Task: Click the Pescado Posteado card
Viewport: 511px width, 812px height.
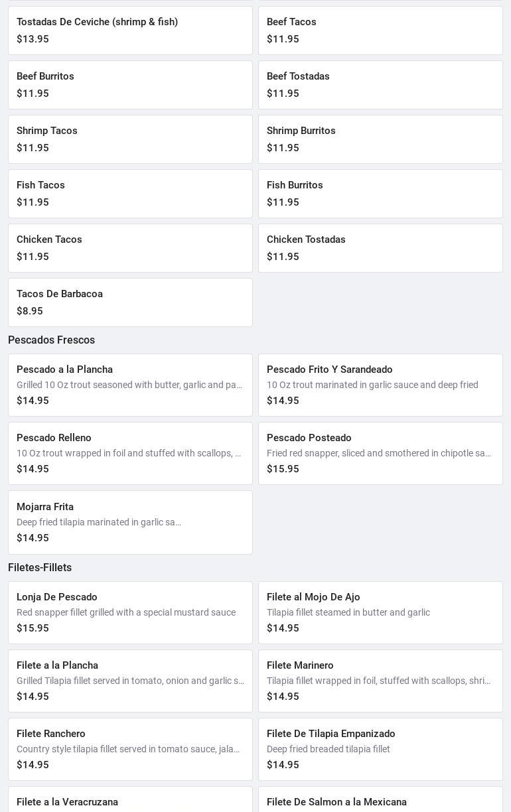Action: click(380, 453)
